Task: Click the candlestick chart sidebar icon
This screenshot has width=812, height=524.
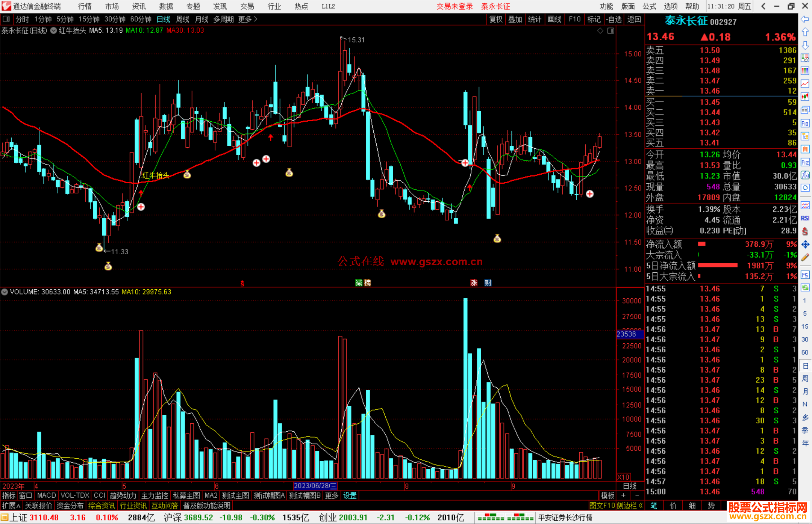Action: pos(805,97)
